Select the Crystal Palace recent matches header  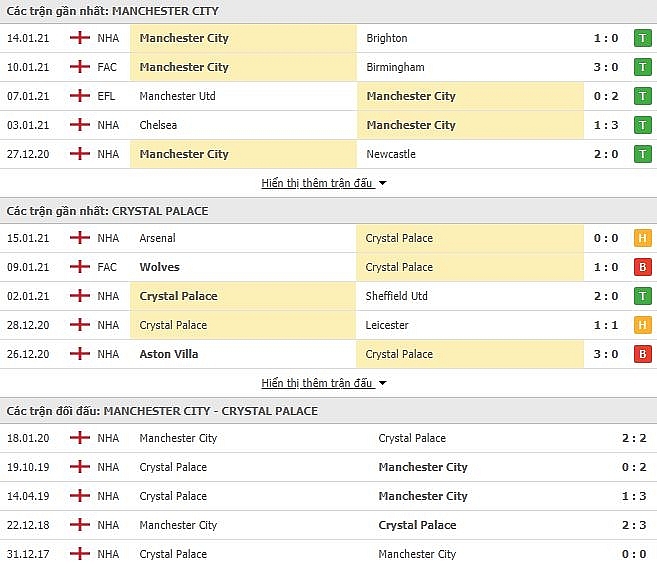point(328,211)
